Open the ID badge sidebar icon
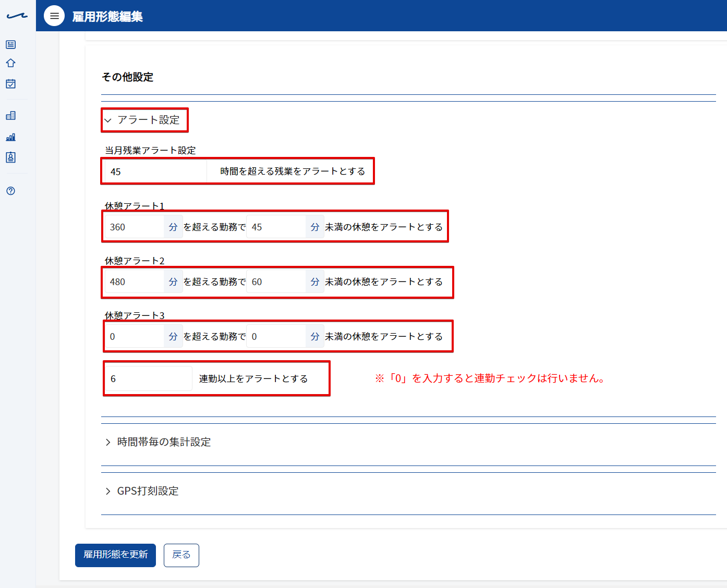 click(10, 157)
